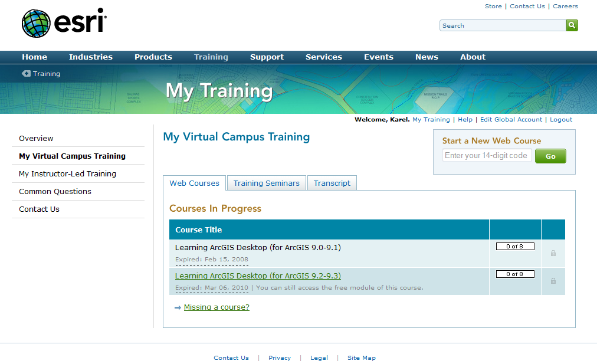Click My Training link in welcome bar
597x364 pixels.
click(431, 120)
